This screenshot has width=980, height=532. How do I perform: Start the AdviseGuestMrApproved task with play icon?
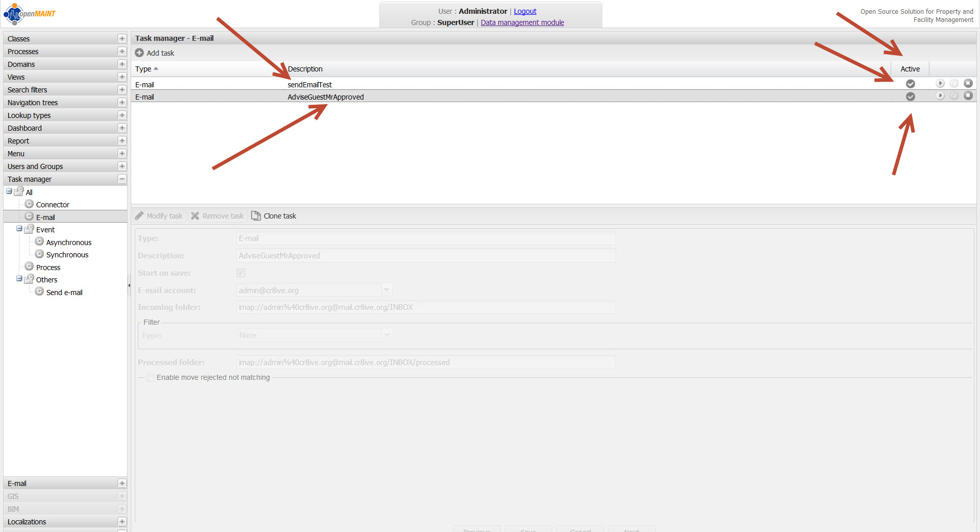(x=940, y=96)
